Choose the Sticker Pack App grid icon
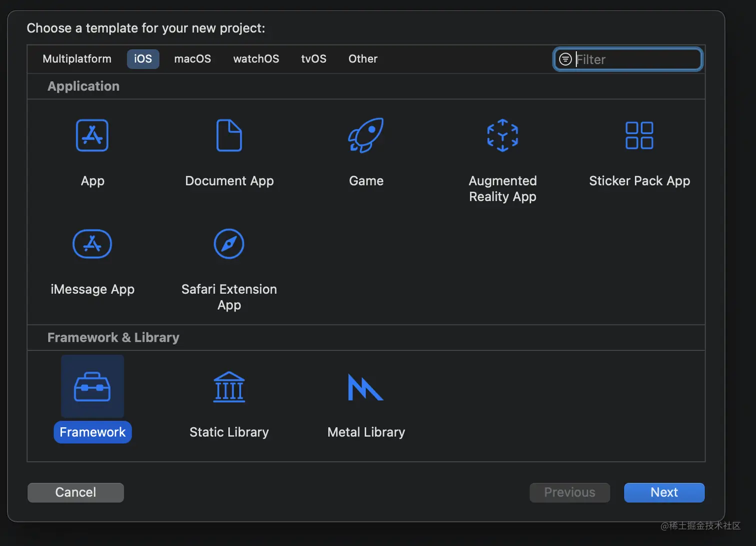This screenshot has width=756, height=546. click(639, 135)
